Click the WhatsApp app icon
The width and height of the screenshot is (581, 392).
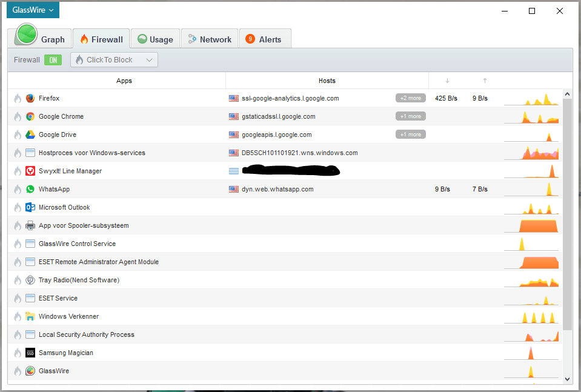(30, 189)
